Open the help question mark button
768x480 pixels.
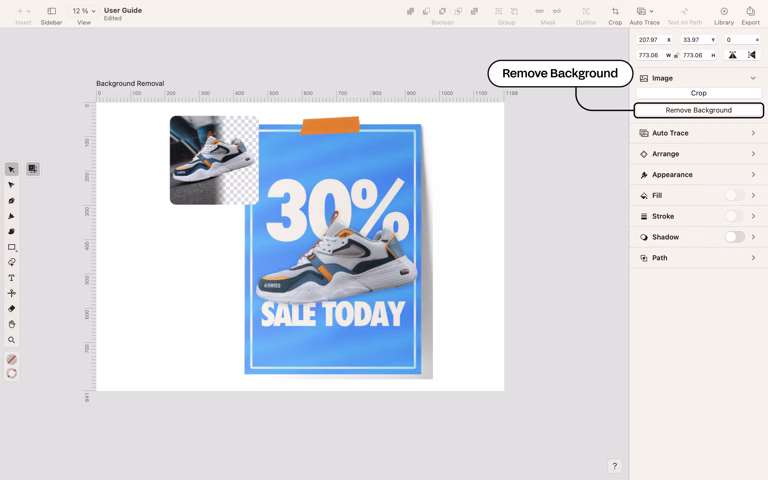[x=615, y=466]
